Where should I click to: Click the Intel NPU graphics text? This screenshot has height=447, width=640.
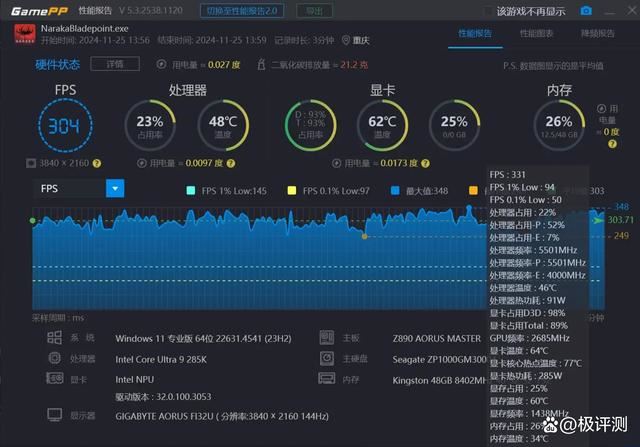(x=135, y=380)
